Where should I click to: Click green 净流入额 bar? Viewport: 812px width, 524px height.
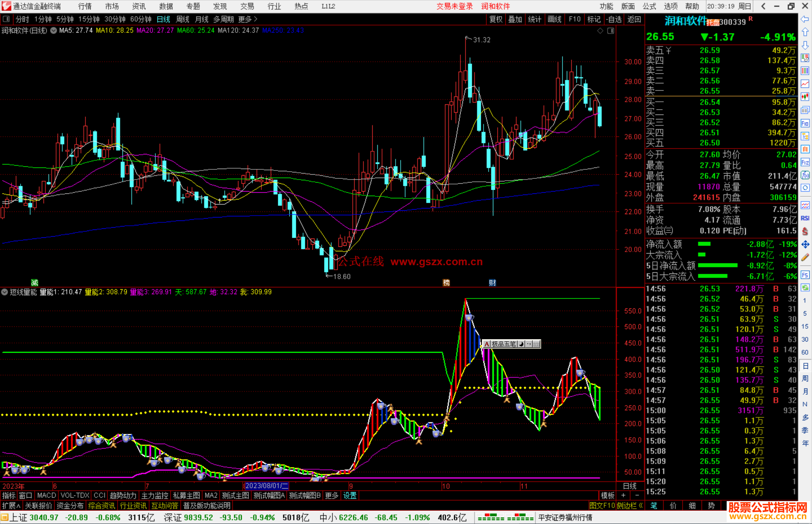pos(704,244)
